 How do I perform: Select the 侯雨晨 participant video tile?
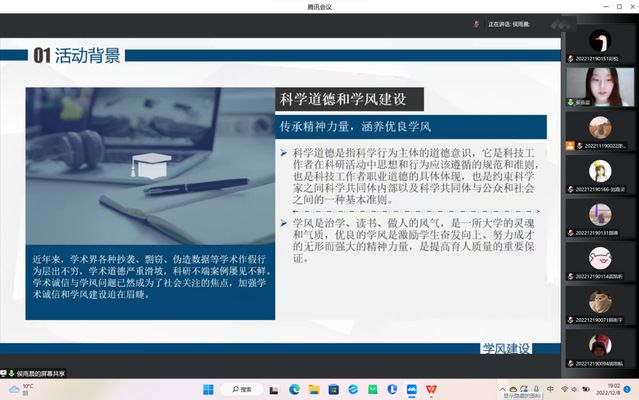600,84
